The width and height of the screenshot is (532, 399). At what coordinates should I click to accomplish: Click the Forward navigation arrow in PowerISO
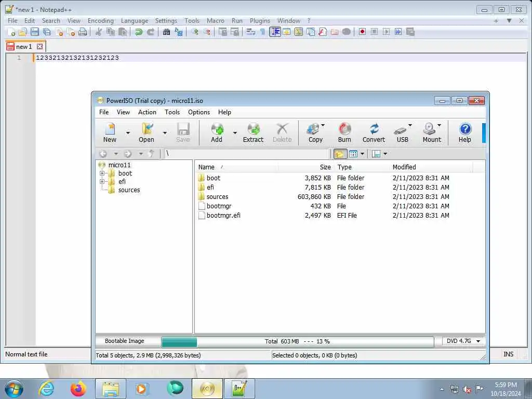(x=128, y=154)
